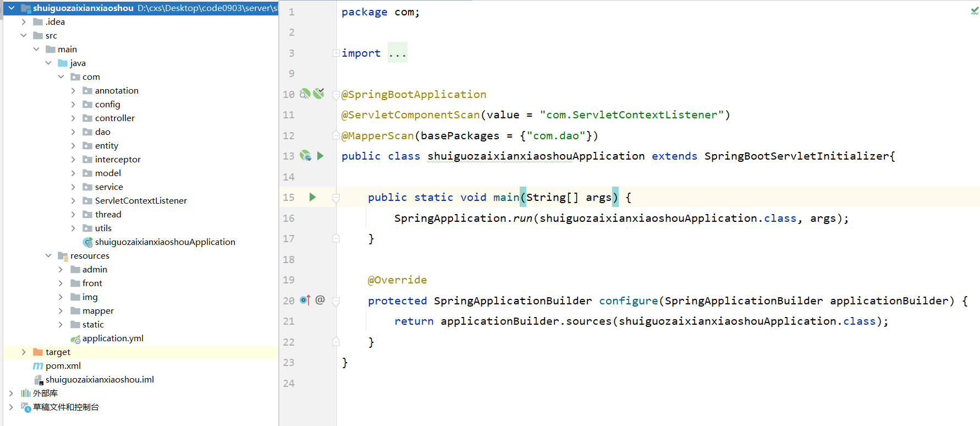Viewport: 980px width, 426px height.
Task: Click the .iml module file icon
Action: click(38, 380)
